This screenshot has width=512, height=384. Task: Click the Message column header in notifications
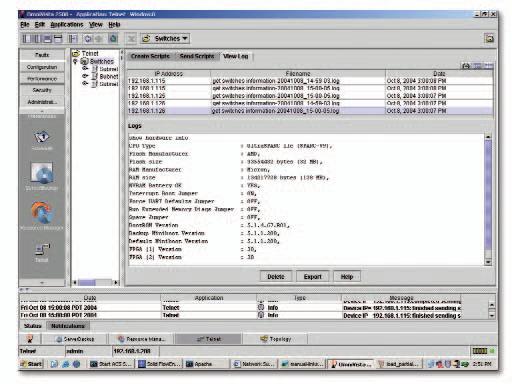[x=401, y=298]
